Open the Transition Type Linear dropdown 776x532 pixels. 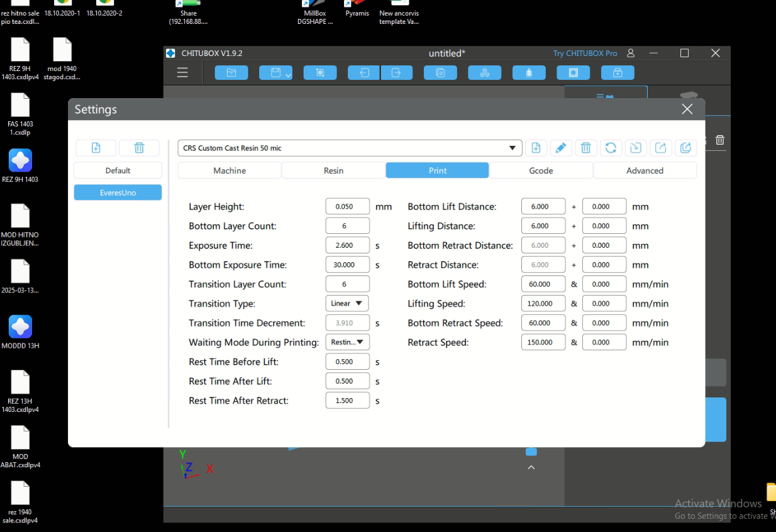pos(347,303)
